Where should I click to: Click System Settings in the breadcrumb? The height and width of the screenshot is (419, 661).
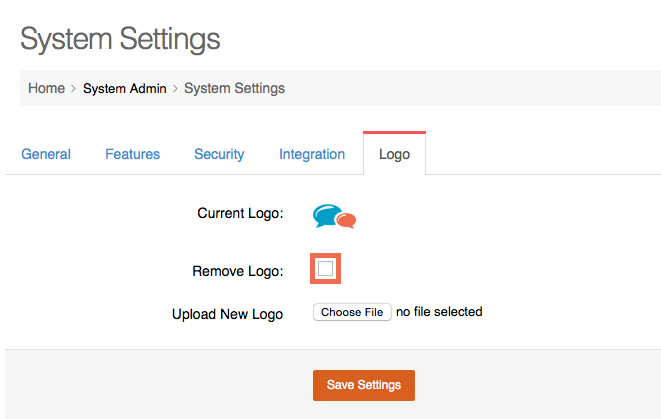point(234,88)
